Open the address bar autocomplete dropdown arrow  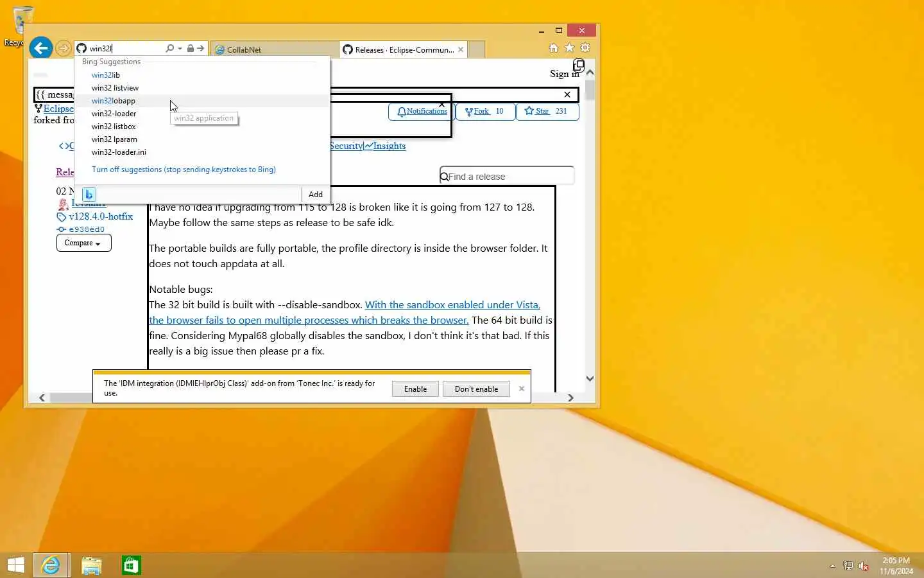click(180, 49)
